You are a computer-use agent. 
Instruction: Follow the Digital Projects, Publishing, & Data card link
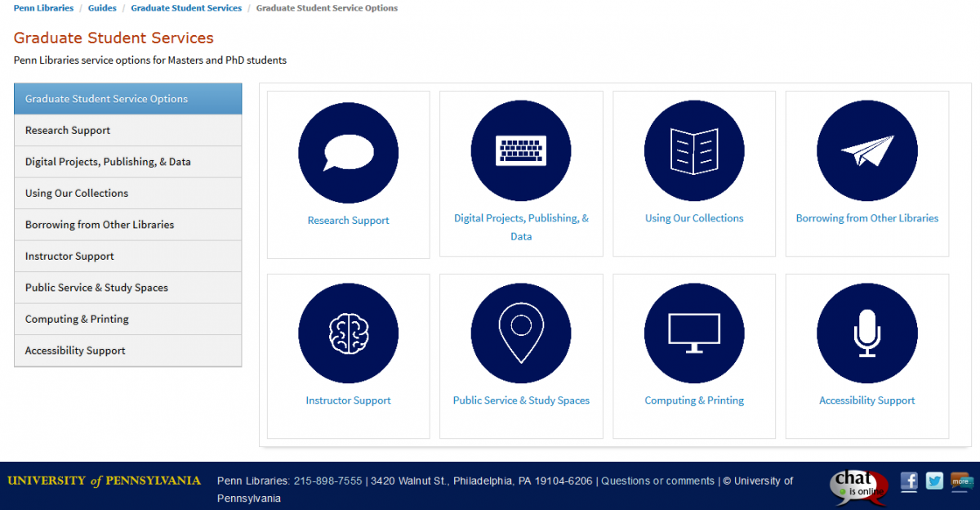521,227
